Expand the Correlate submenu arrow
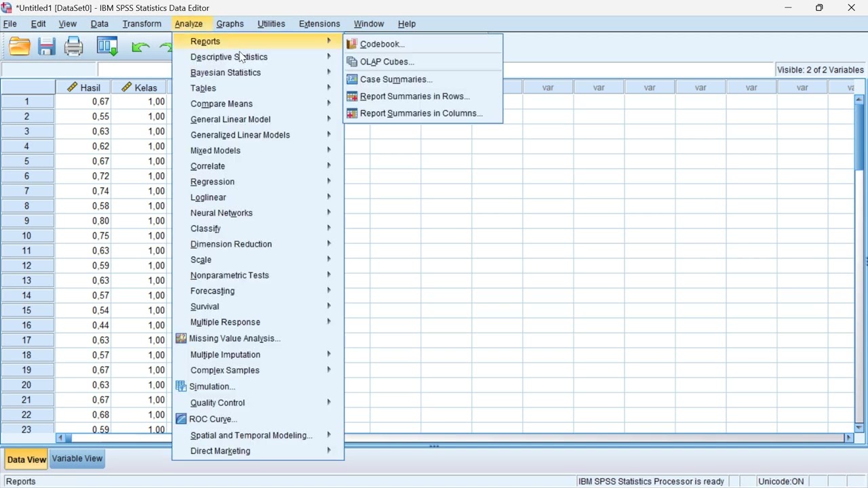868x488 pixels. [x=329, y=166]
